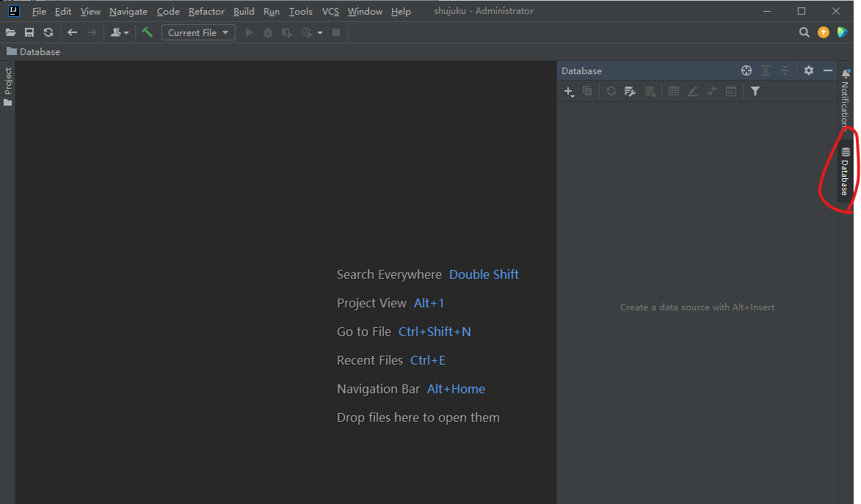Open the Edit menu
The height and width of the screenshot is (504, 861).
(x=63, y=11)
